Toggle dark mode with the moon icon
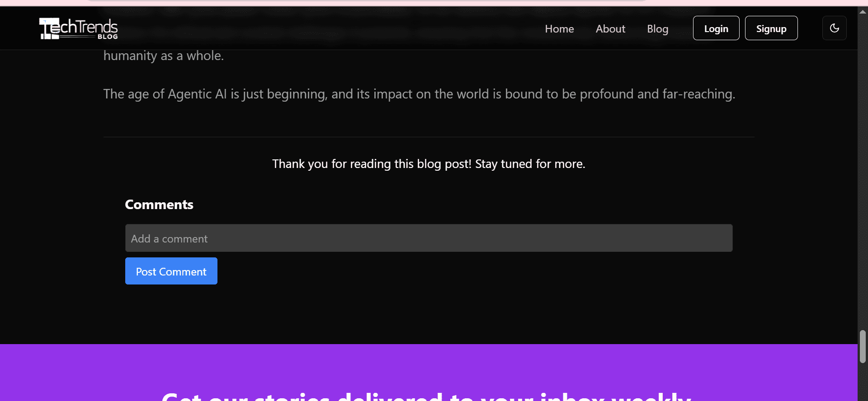 pyautogui.click(x=834, y=28)
